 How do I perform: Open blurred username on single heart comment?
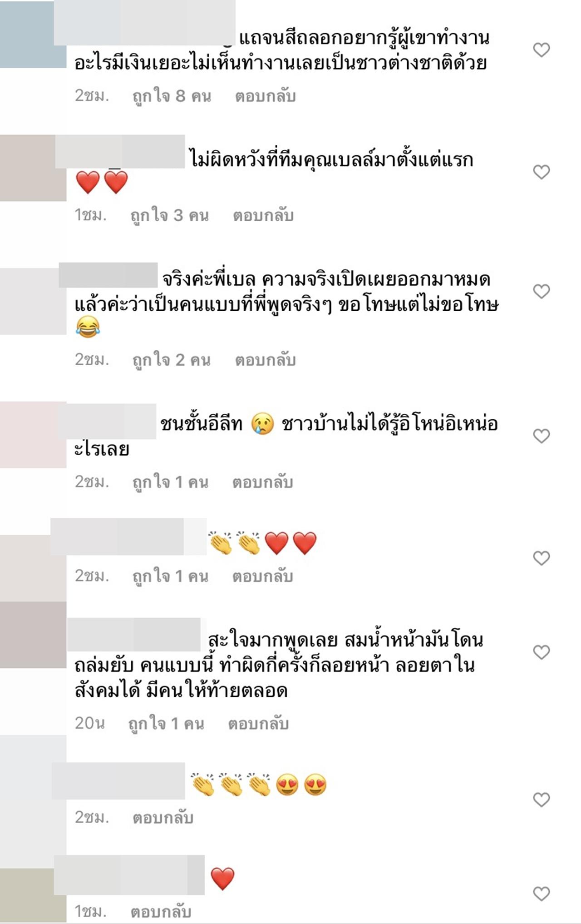pyautogui.click(x=129, y=875)
